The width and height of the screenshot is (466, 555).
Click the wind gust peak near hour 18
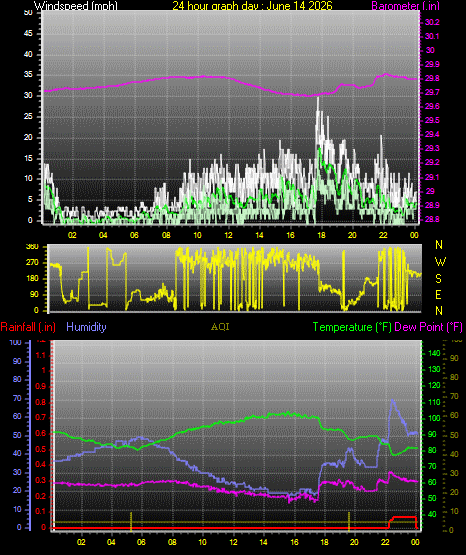coord(318,99)
